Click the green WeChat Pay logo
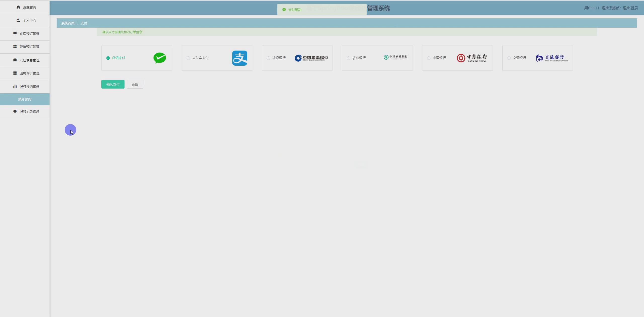644x317 pixels. pyautogui.click(x=159, y=58)
